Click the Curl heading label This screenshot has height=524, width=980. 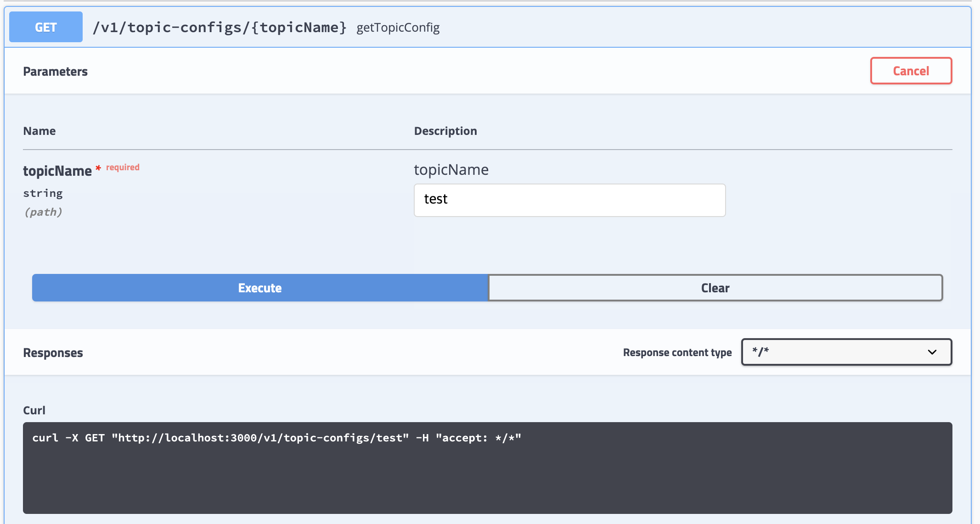(x=34, y=410)
